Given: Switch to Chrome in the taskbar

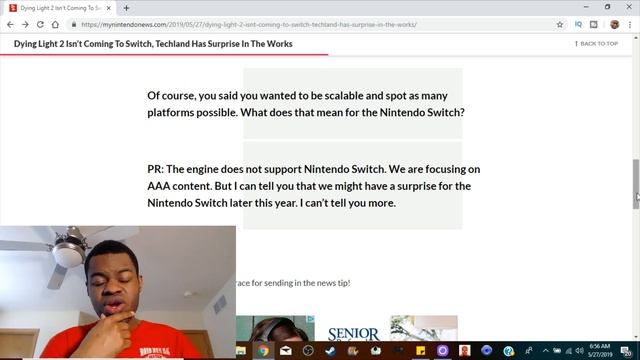Looking at the screenshot, I should [263, 351].
